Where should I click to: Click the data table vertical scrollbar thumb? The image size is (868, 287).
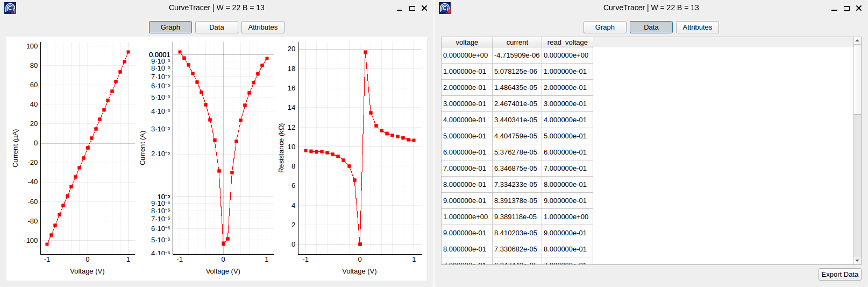coord(857,79)
